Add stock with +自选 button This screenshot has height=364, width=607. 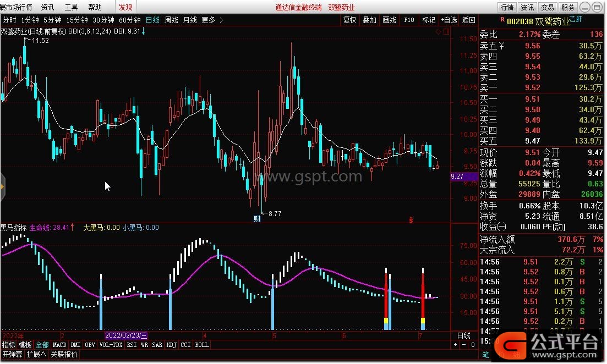tap(449, 20)
